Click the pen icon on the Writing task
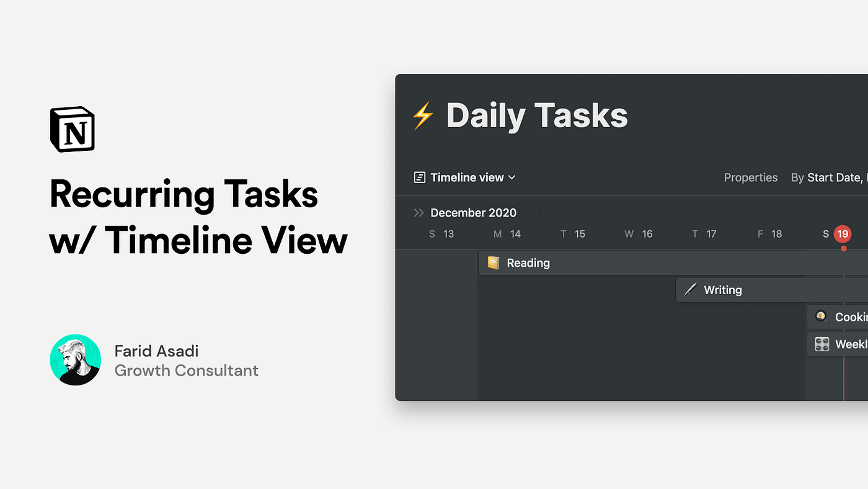This screenshot has height=489, width=868. pos(690,289)
